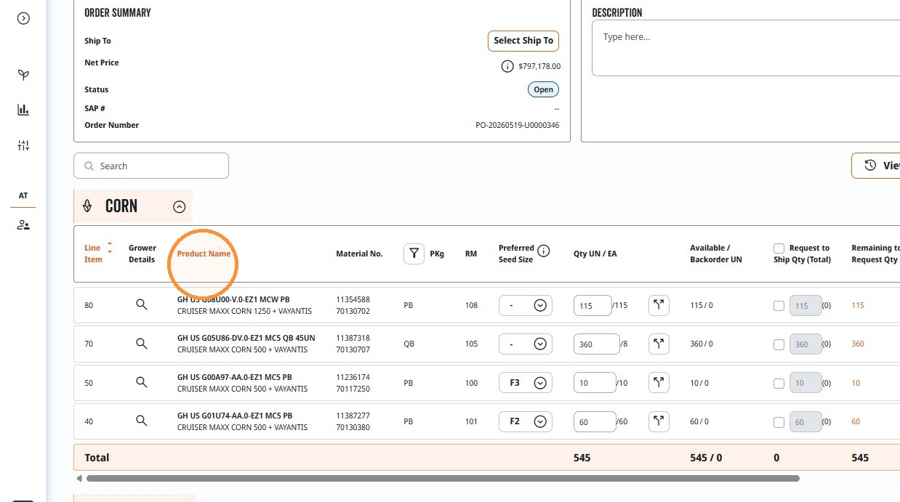Viewport: 900px width, 502px height.
Task: Open the sliders settings sidebar icon
Action: pos(23,146)
